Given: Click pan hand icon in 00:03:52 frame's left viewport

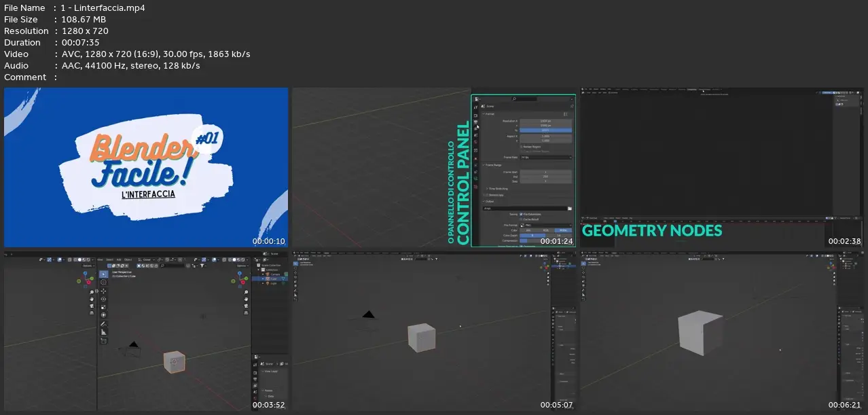Looking at the screenshot, I should tap(92, 299).
